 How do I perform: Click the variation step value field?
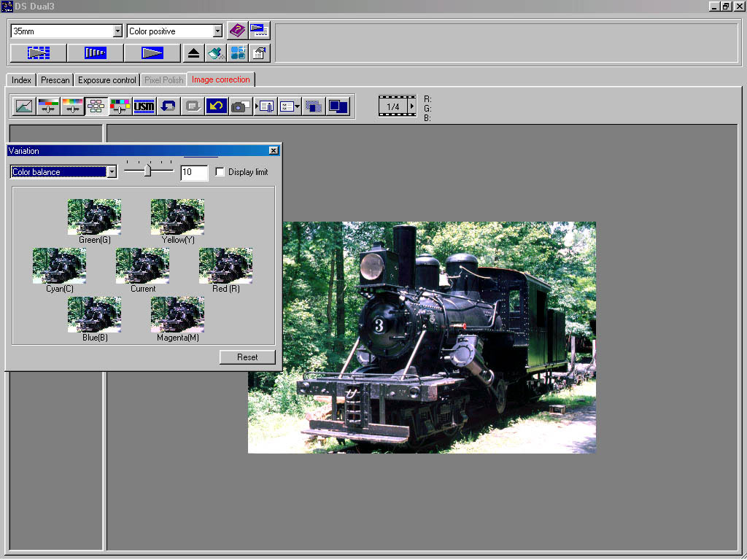tap(194, 173)
